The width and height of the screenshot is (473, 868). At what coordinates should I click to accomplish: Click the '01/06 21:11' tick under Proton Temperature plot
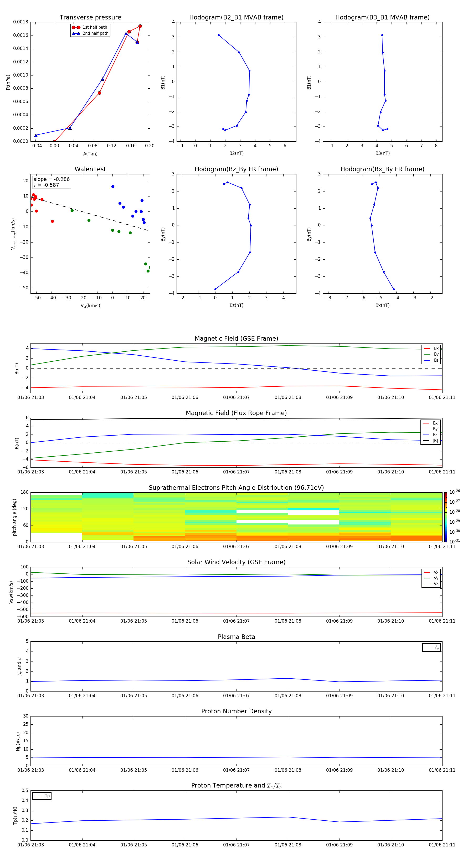pos(442,845)
